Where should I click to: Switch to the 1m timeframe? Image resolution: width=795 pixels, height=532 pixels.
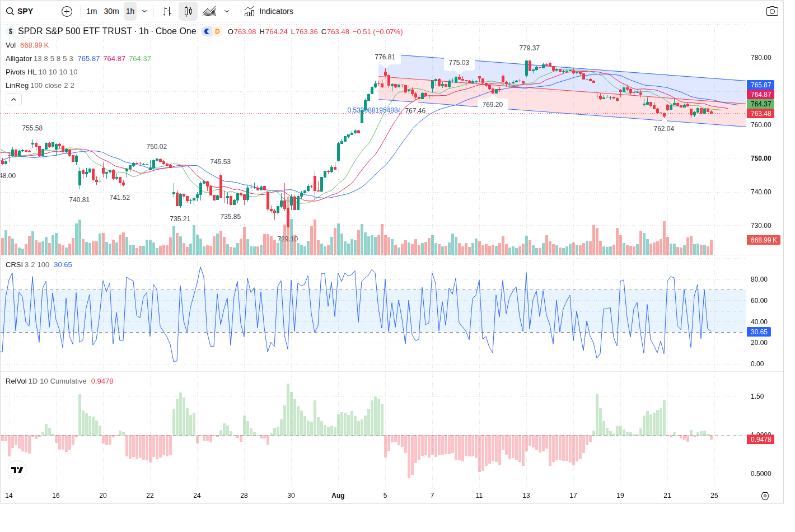point(92,11)
